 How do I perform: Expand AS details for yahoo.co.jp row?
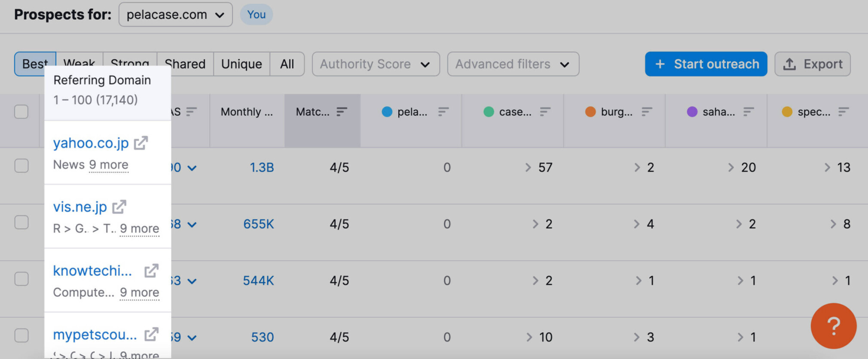[192, 168]
